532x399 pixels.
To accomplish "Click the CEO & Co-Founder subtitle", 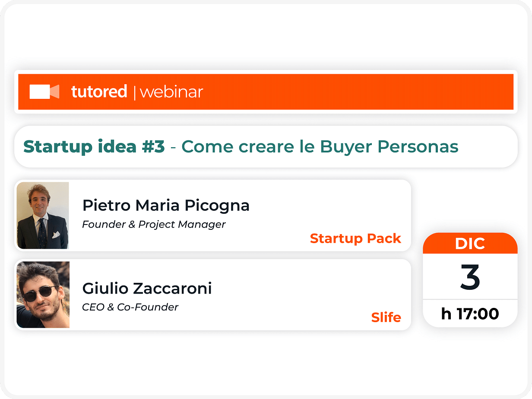I will [130, 307].
